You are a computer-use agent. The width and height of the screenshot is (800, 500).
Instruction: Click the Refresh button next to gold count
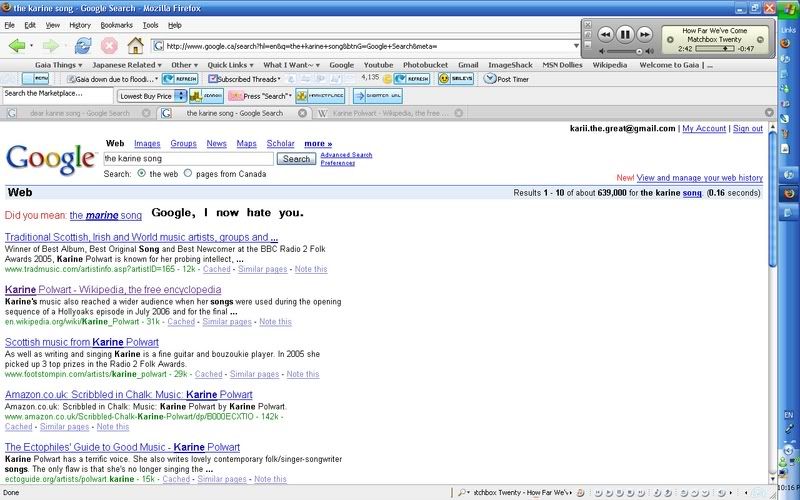pos(412,79)
